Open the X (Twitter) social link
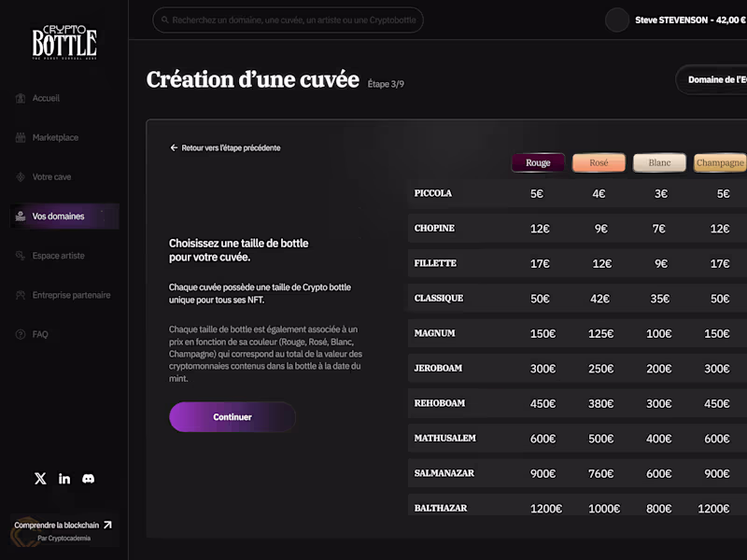 40,479
